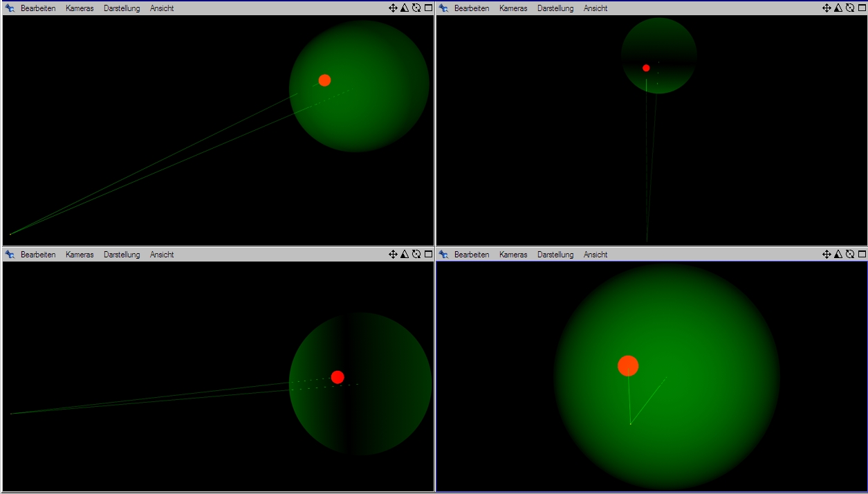Open Kameras menu in the bottom-right viewport
The height and width of the screenshot is (494, 868).
513,255
